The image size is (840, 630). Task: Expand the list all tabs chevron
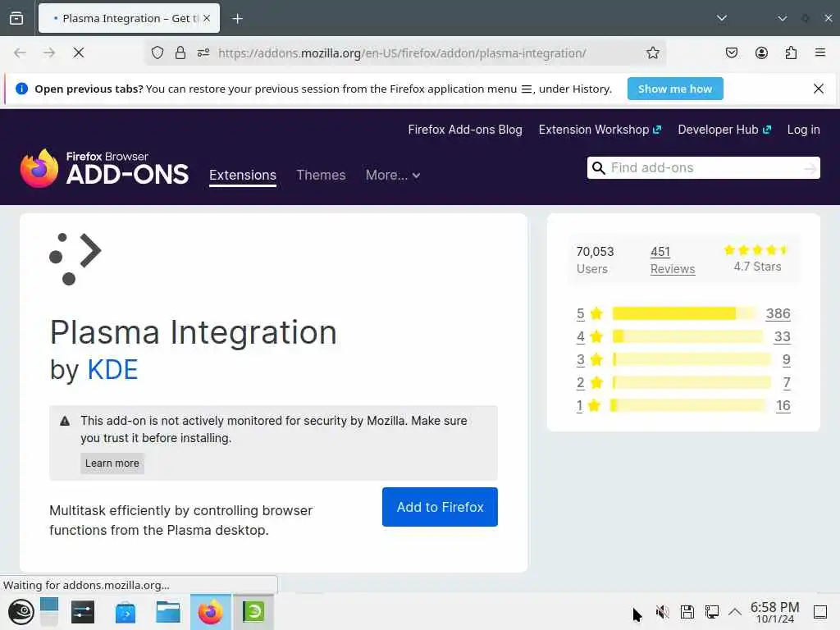tap(722, 18)
